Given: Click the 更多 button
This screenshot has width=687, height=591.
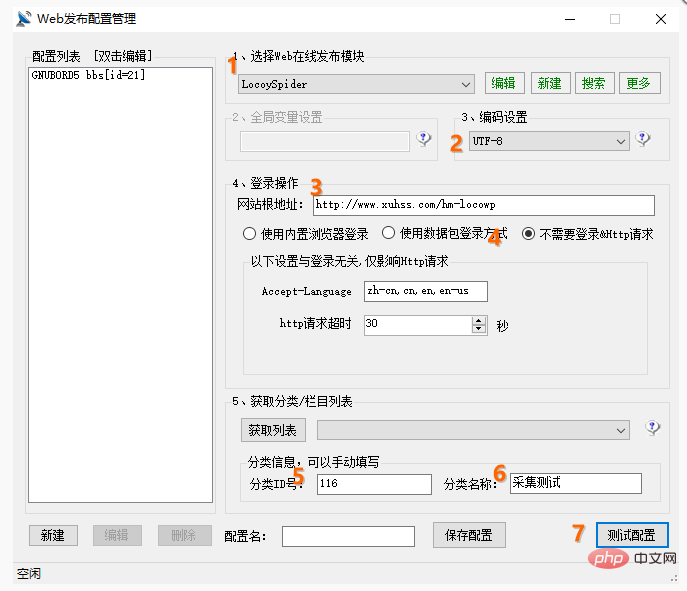Looking at the screenshot, I should (640, 83).
